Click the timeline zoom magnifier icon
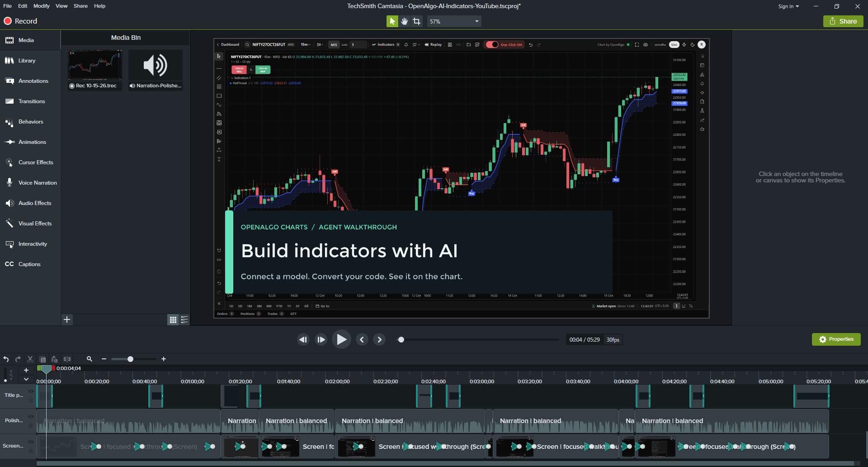The width and height of the screenshot is (868, 467). 90,359
